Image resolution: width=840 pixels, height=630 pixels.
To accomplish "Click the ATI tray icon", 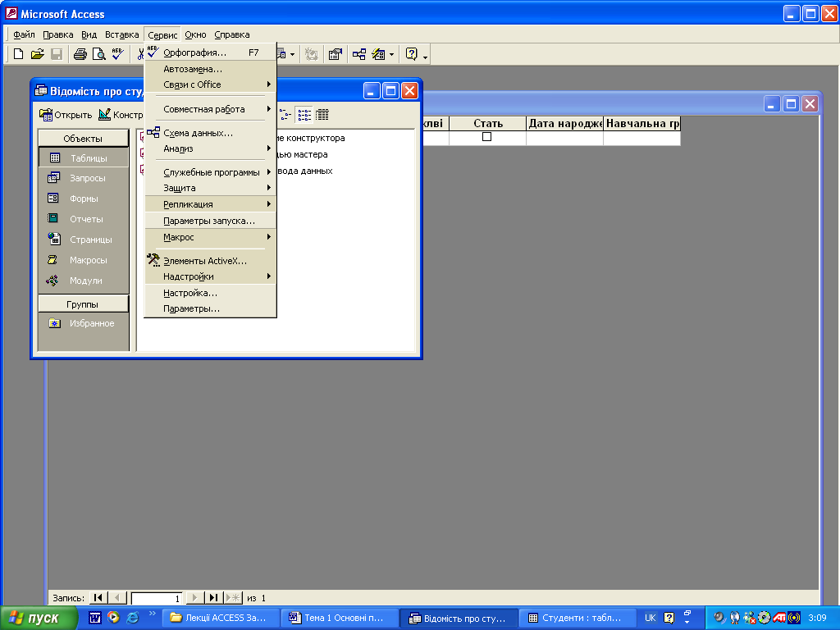I will coord(779,618).
